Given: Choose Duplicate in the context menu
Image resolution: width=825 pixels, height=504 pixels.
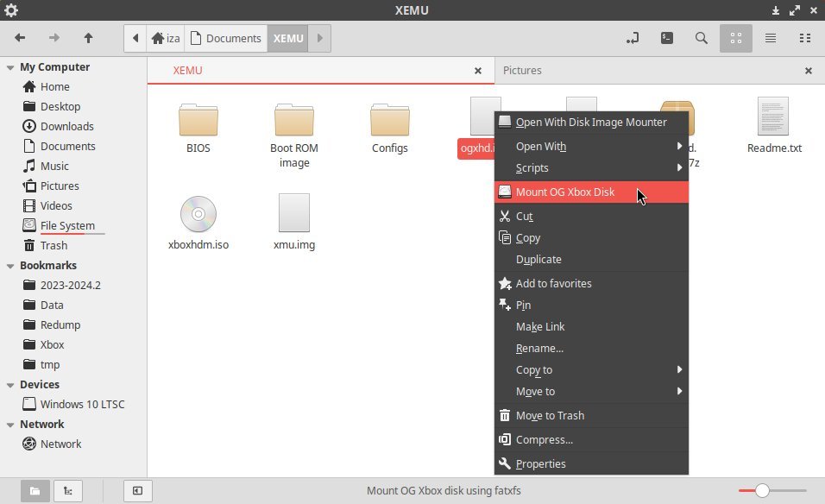Looking at the screenshot, I should coord(591,260).
